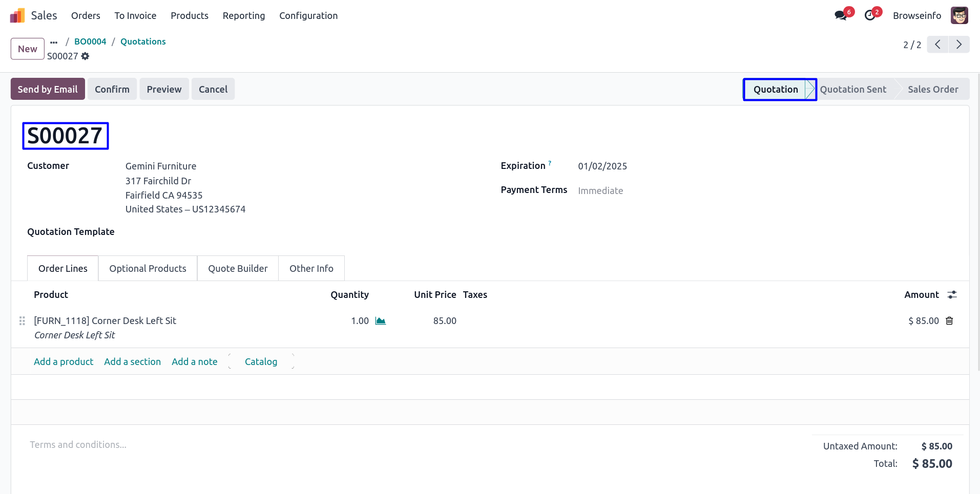Go to previous record arrow
Image resolution: width=980 pixels, height=494 pixels.
tap(937, 45)
